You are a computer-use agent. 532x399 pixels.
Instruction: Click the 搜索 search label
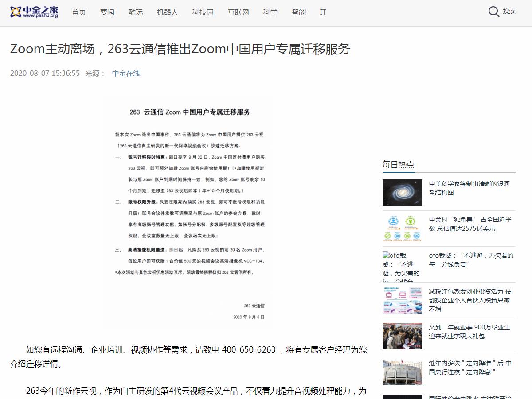(509, 12)
